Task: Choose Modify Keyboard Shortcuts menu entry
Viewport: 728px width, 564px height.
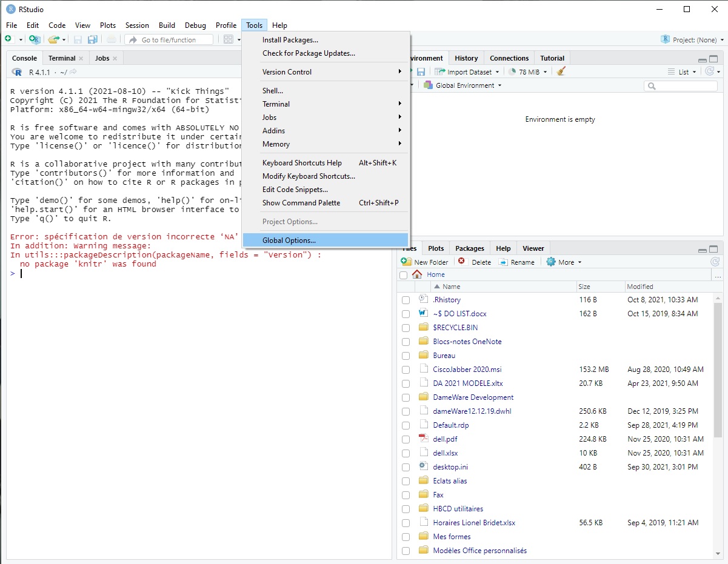Action: pyautogui.click(x=326, y=176)
